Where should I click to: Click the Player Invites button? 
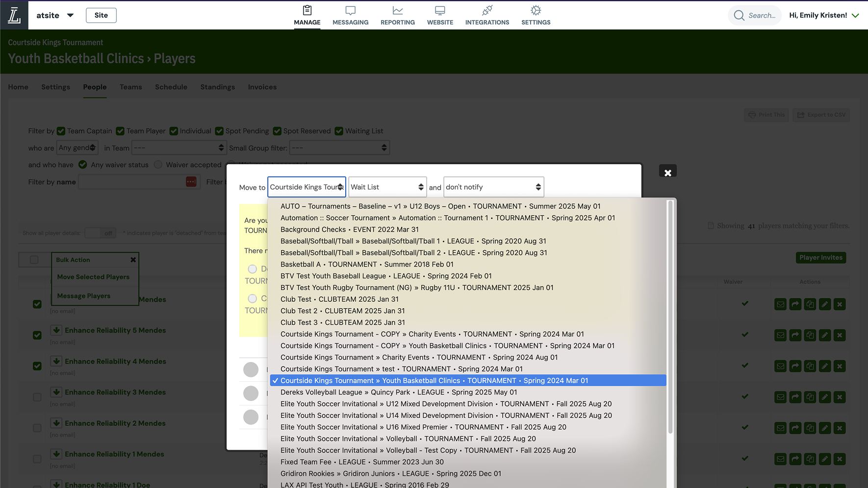tap(820, 257)
